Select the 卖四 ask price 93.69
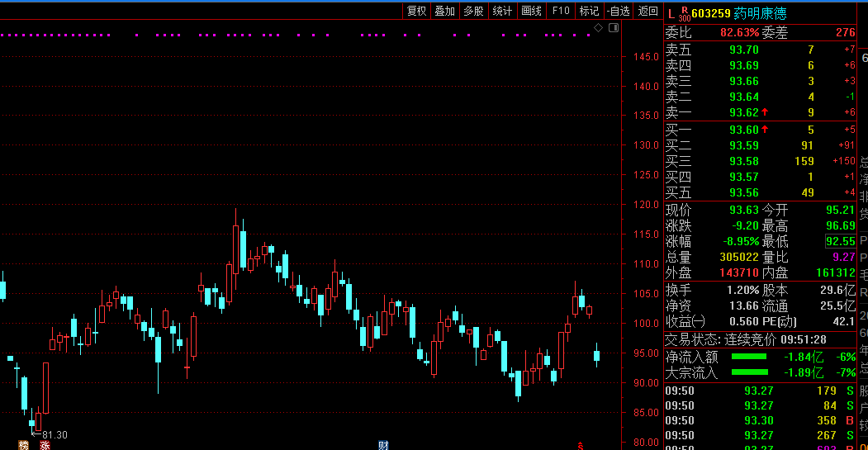Image resolution: width=868 pixels, height=450 pixels. tap(744, 65)
